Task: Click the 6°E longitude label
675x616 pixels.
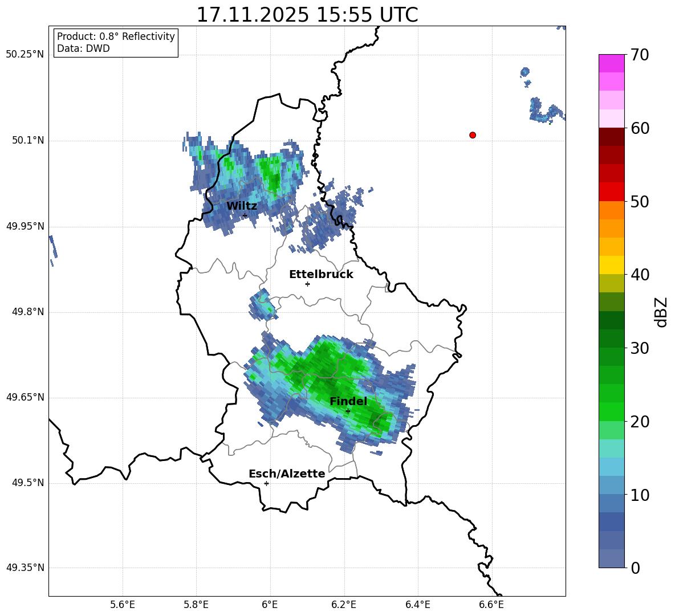Action: pyautogui.click(x=270, y=605)
